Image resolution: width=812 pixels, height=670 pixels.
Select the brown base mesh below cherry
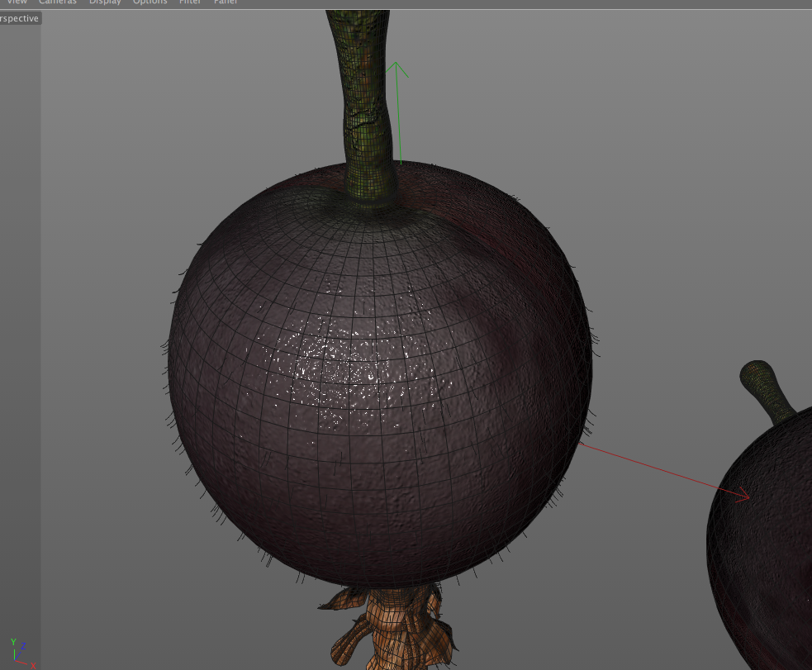click(389, 628)
